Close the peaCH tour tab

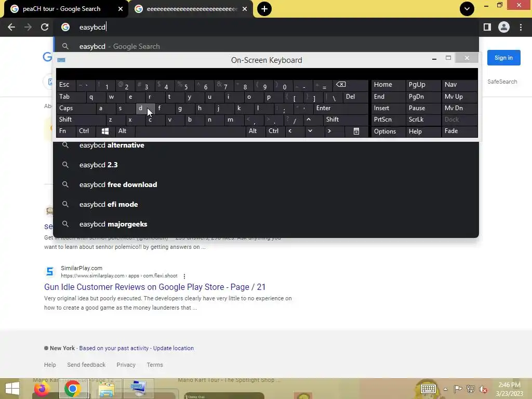[x=121, y=9]
